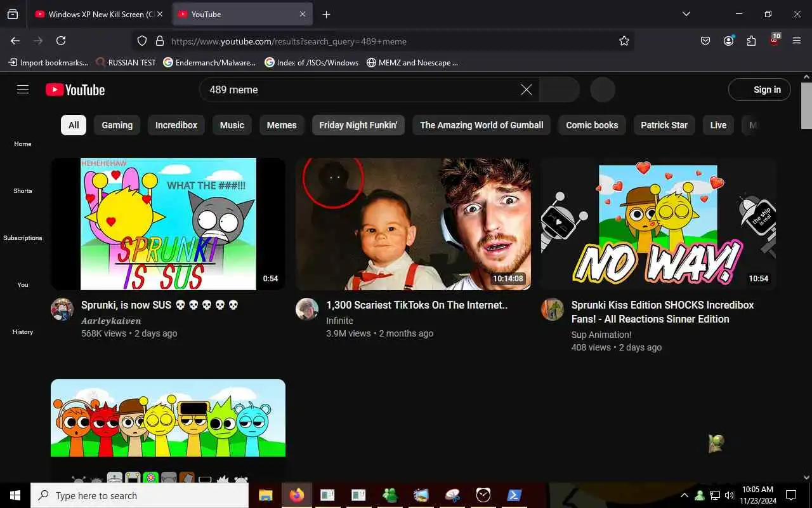The height and width of the screenshot is (508, 812).
Task: Filter results by Memes chip
Action: pyautogui.click(x=282, y=125)
